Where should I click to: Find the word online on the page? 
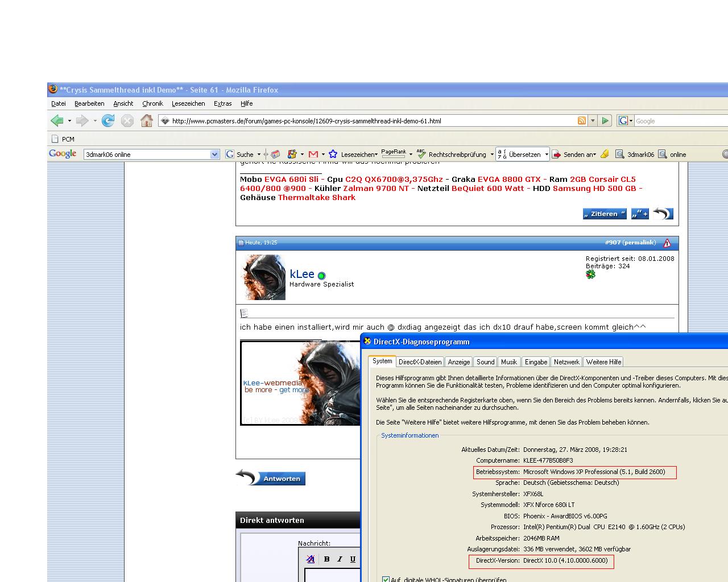click(672, 154)
